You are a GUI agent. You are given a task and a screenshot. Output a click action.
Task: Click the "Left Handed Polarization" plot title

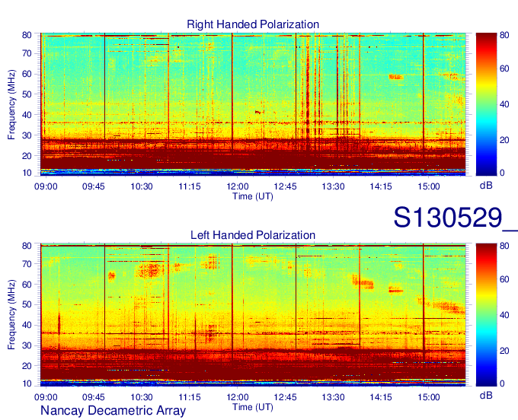coord(253,235)
